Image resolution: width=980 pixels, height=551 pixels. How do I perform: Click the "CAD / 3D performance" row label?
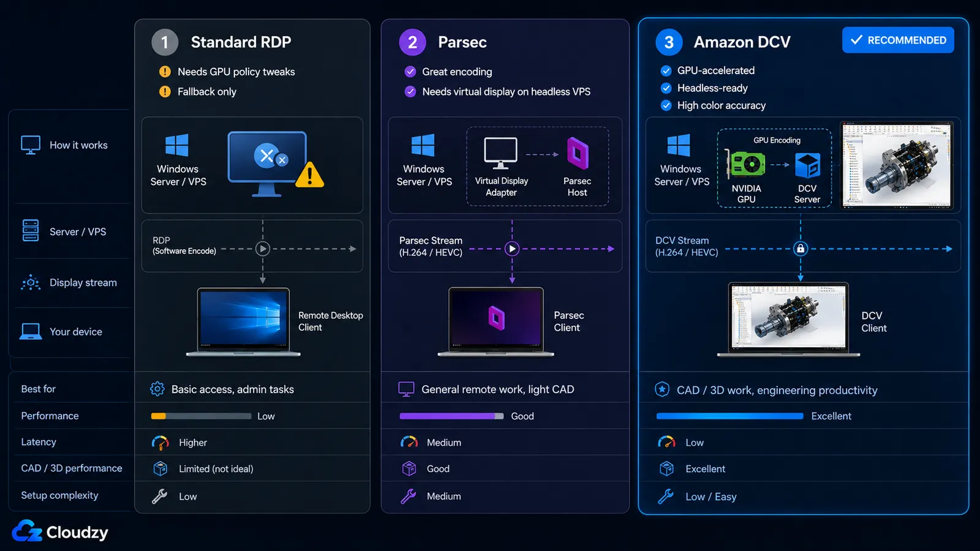click(x=72, y=468)
